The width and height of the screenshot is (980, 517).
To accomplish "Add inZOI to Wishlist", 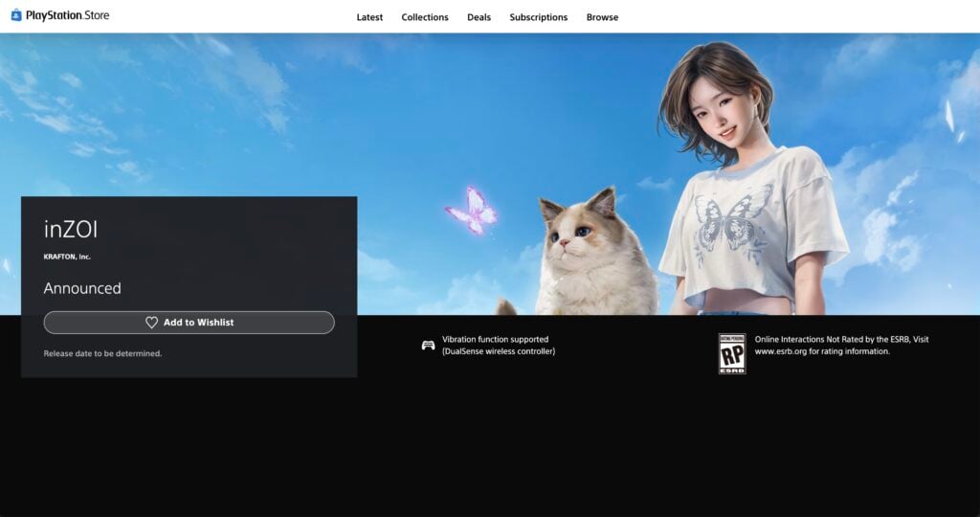I will tap(189, 323).
